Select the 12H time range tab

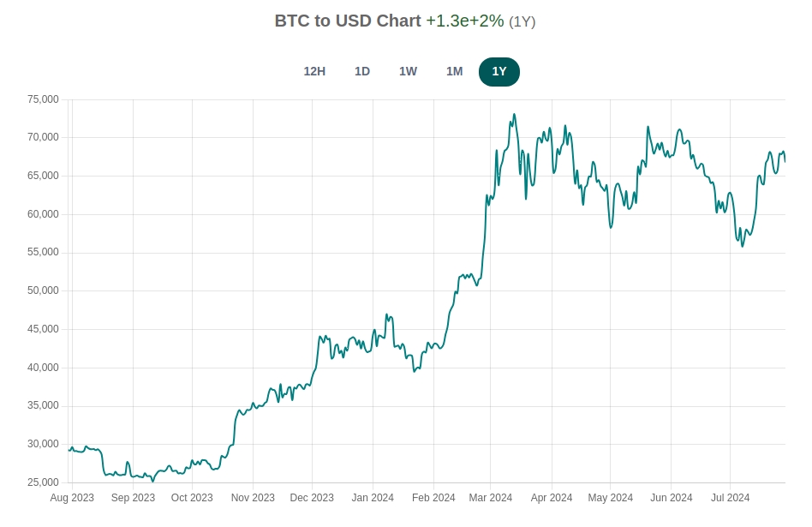tap(314, 72)
